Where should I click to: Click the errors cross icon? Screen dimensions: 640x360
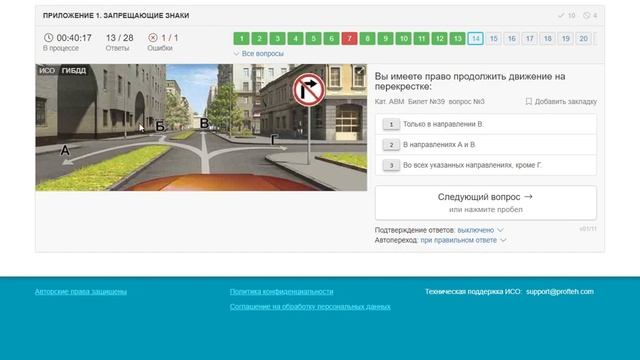153,38
